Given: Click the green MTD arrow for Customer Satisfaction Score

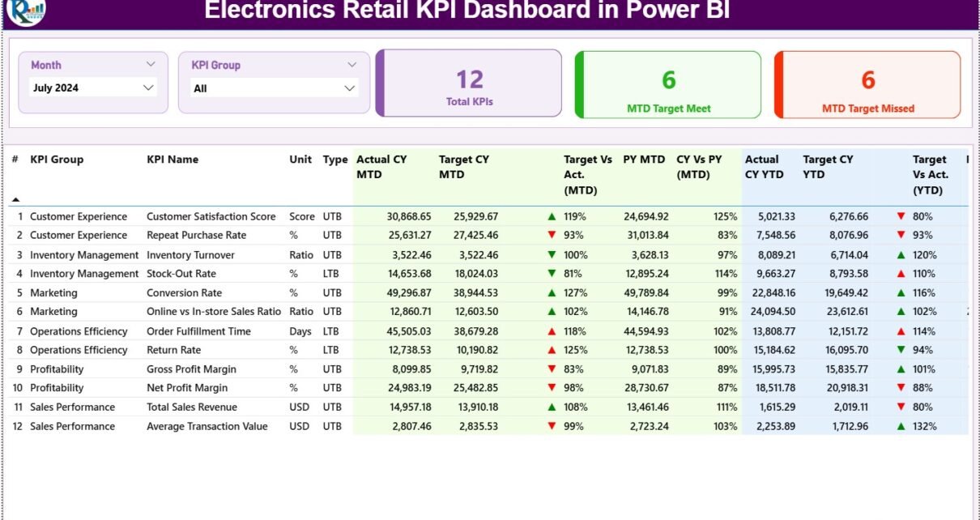Looking at the screenshot, I should (552, 216).
